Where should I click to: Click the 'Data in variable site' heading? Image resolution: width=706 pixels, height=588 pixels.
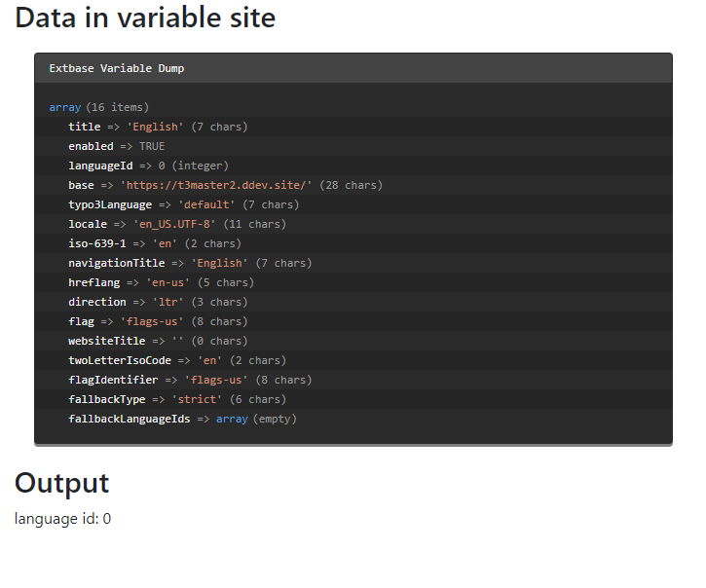tap(145, 18)
